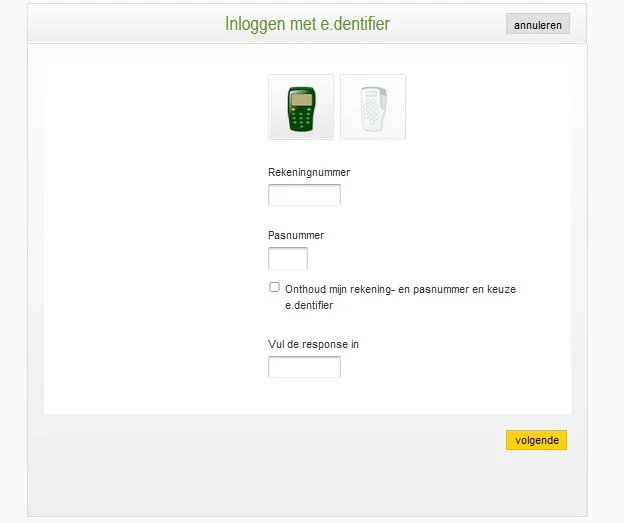Image resolution: width=624 pixels, height=523 pixels.
Task: Click the 'Vul de response in' label
Action: (313, 344)
